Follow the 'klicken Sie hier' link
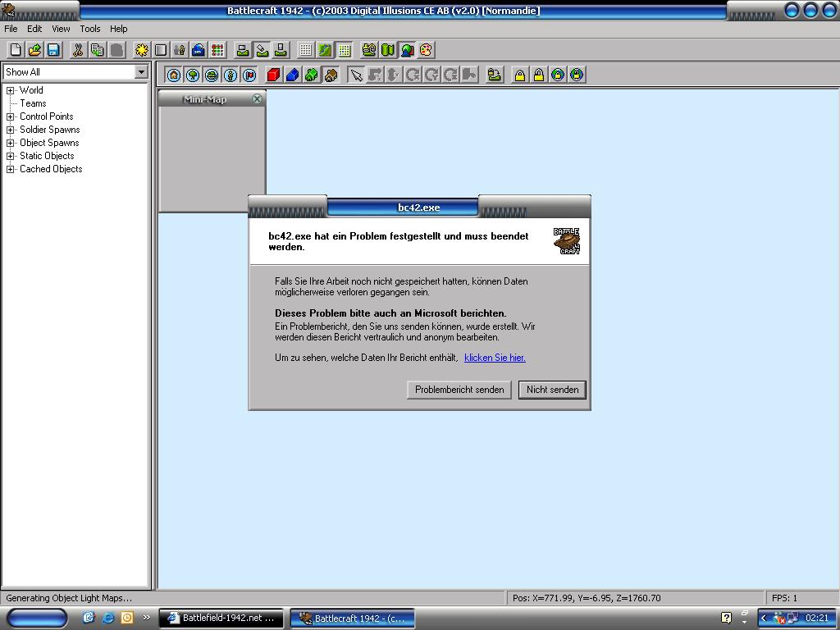The image size is (840, 630). pyautogui.click(x=495, y=358)
